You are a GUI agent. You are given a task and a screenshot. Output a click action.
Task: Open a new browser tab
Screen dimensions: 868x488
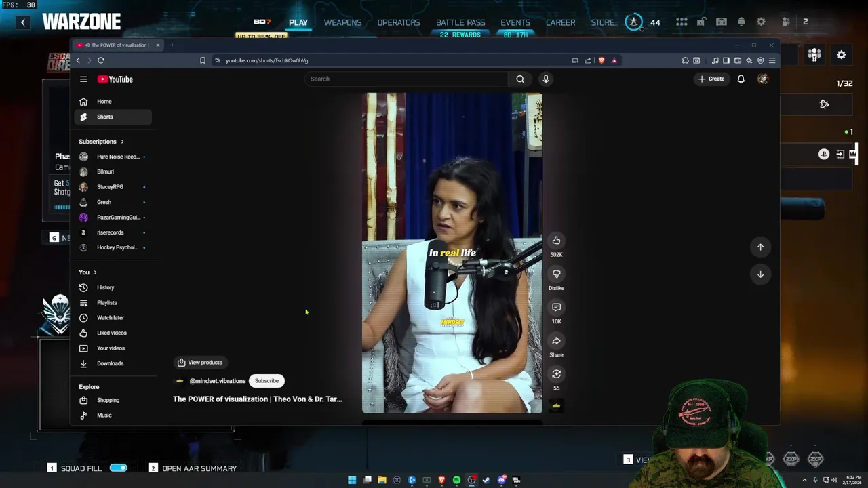click(172, 45)
